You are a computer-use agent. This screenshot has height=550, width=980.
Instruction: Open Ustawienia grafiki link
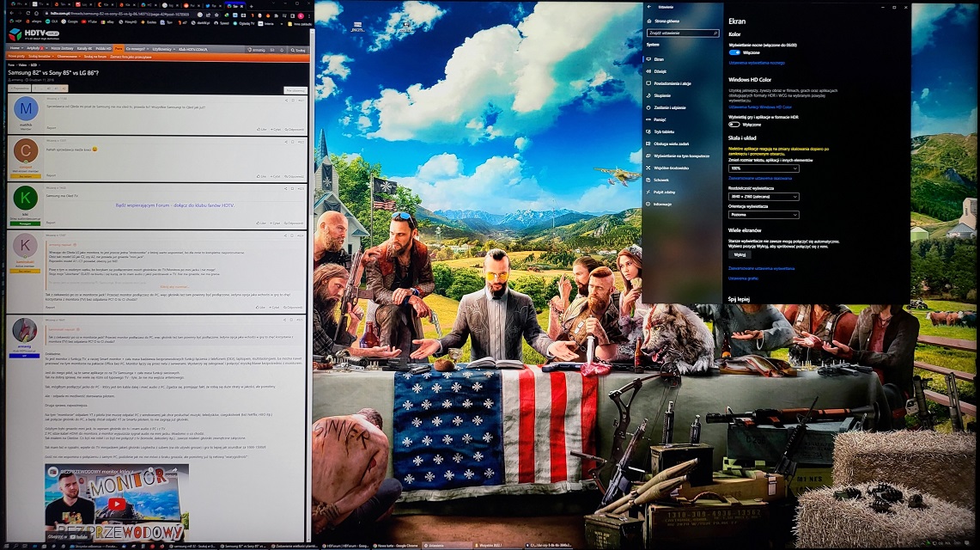coord(743,278)
